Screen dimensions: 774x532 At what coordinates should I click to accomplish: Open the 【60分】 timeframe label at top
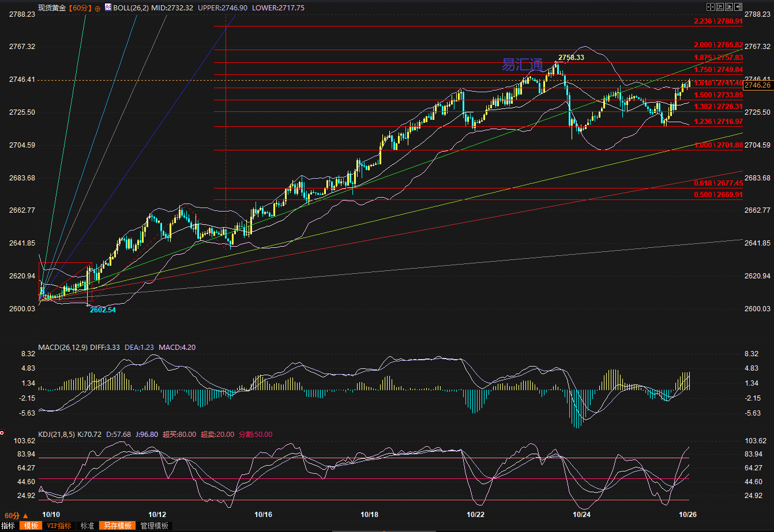(x=80, y=8)
